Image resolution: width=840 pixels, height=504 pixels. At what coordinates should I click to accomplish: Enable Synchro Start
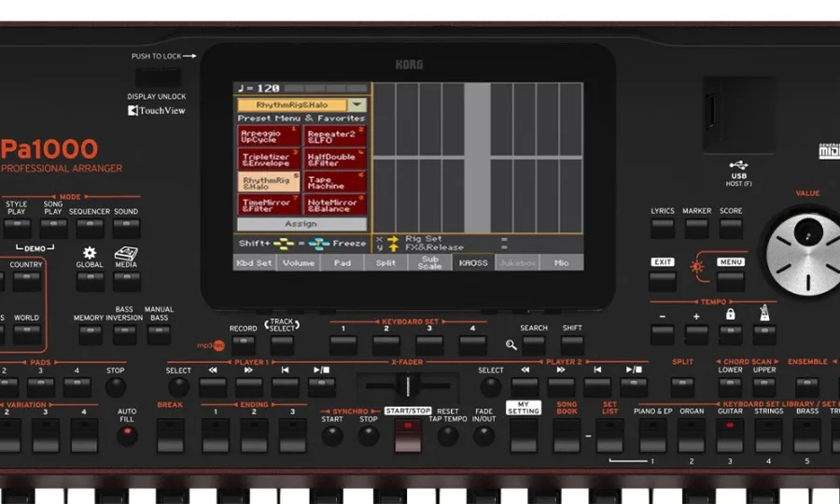[x=331, y=436]
